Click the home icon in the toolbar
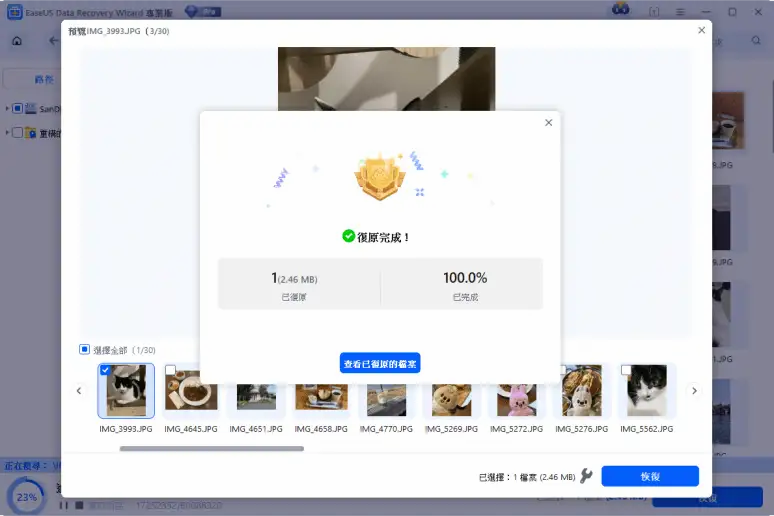The height and width of the screenshot is (516, 774). pyautogui.click(x=17, y=41)
